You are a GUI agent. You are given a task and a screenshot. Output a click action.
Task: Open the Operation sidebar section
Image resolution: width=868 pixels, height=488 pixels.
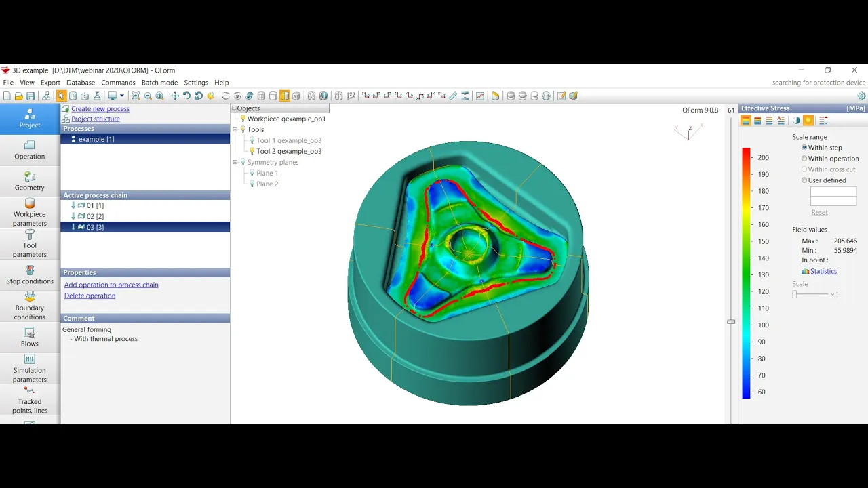click(x=30, y=150)
